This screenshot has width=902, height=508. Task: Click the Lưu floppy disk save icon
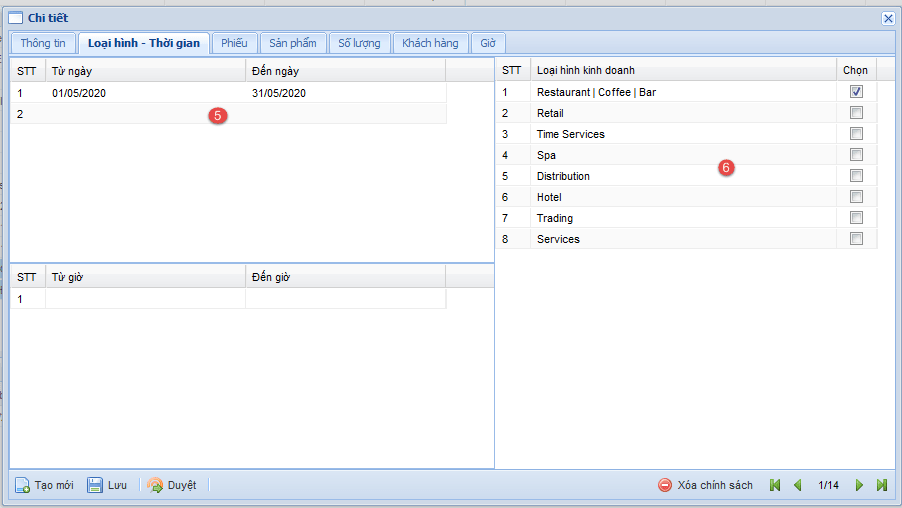pos(95,485)
